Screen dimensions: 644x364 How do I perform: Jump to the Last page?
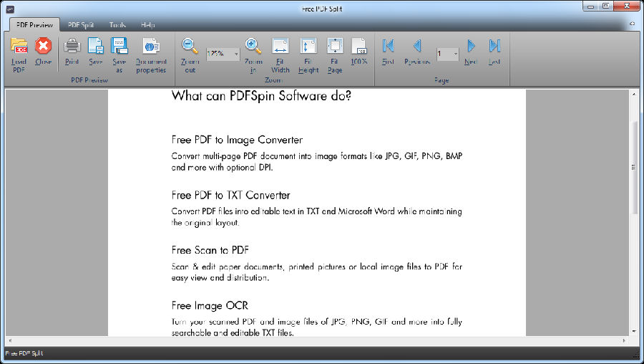(494, 47)
